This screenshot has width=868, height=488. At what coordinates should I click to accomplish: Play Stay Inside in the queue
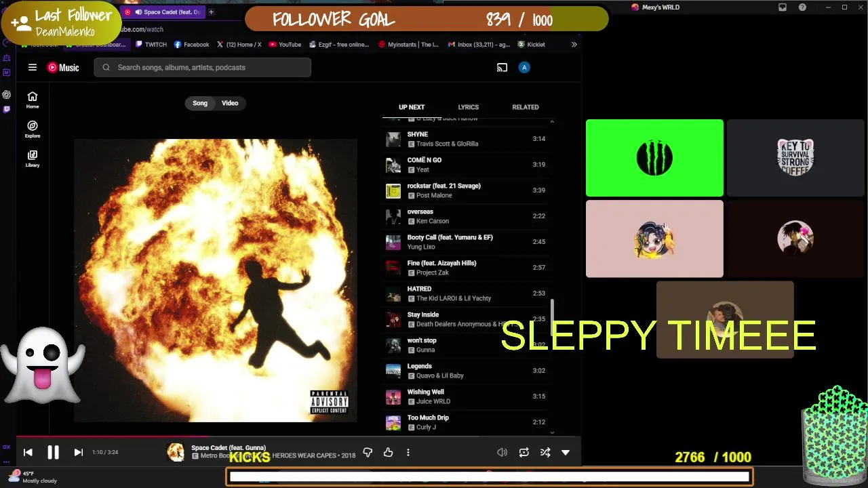point(465,319)
